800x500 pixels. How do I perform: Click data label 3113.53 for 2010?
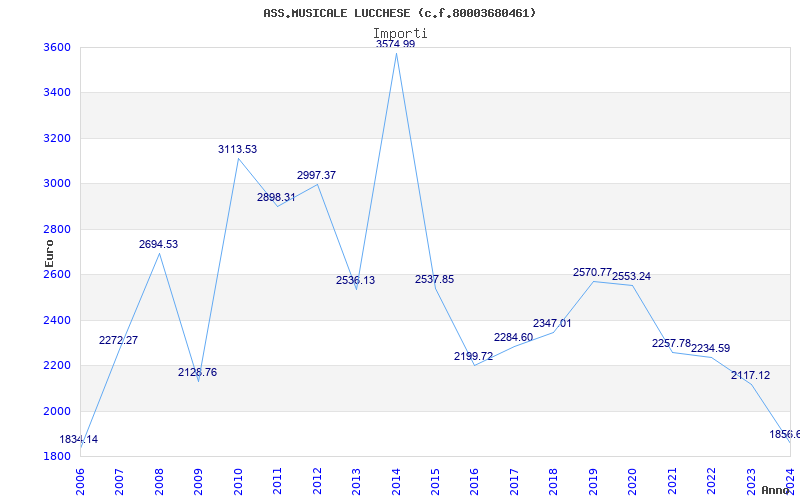point(237,149)
